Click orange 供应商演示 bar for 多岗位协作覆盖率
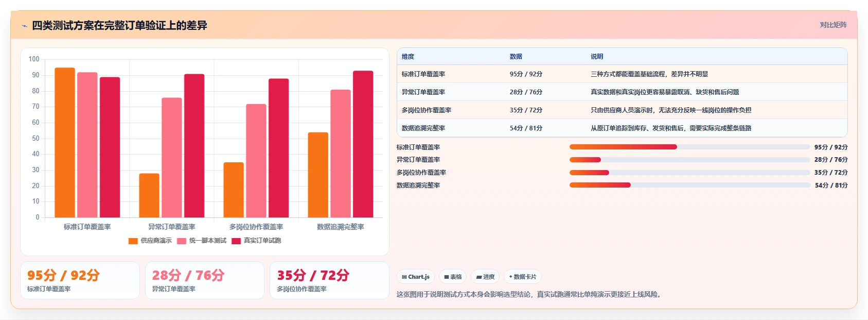This screenshot has width=868, height=320. coord(234,190)
